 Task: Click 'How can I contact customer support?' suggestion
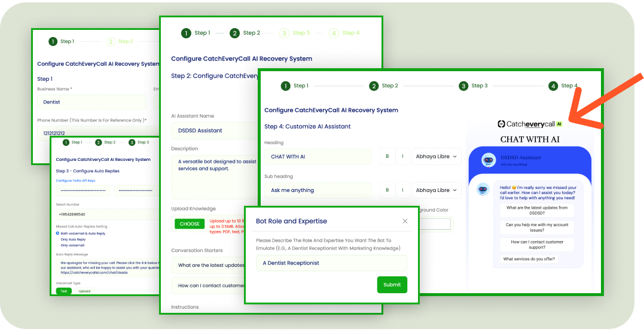pyautogui.click(x=537, y=245)
